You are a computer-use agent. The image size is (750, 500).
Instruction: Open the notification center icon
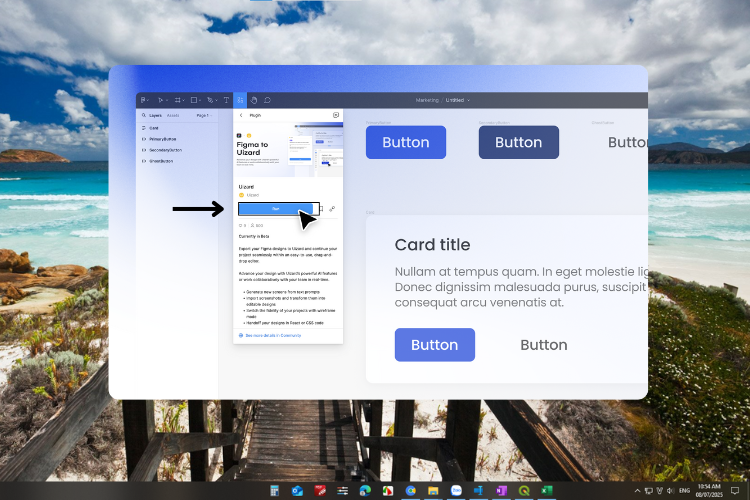[735, 491]
